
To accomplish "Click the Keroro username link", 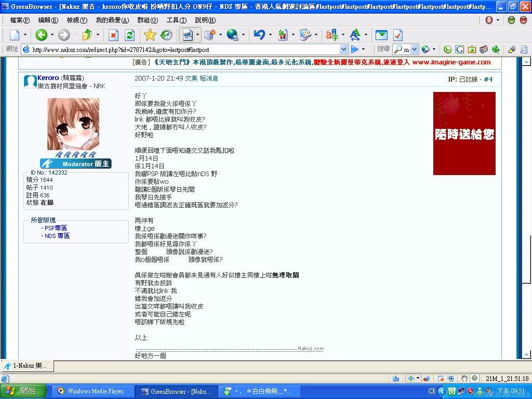I will pyautogui.click(x=48, y=78).
